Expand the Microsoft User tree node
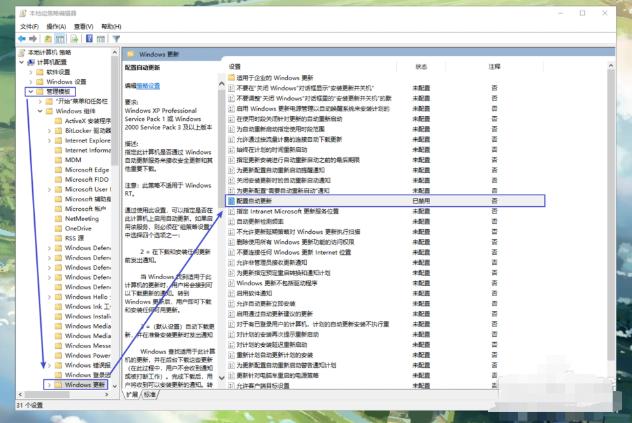This screenshot has height=423, width=632. click(49, 189)
